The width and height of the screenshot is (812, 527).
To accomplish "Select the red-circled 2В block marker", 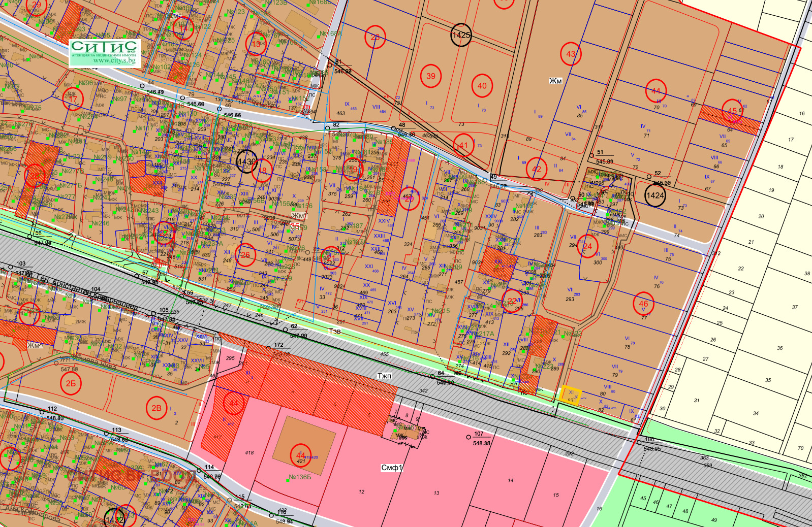I will point(157,408).
